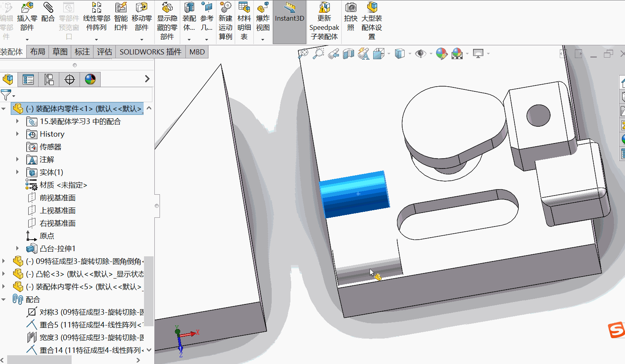The height and width of the screenshot is (364, 625).
Task: Expand the 凸台-拉伸1 feature
Action: point(18,248)
